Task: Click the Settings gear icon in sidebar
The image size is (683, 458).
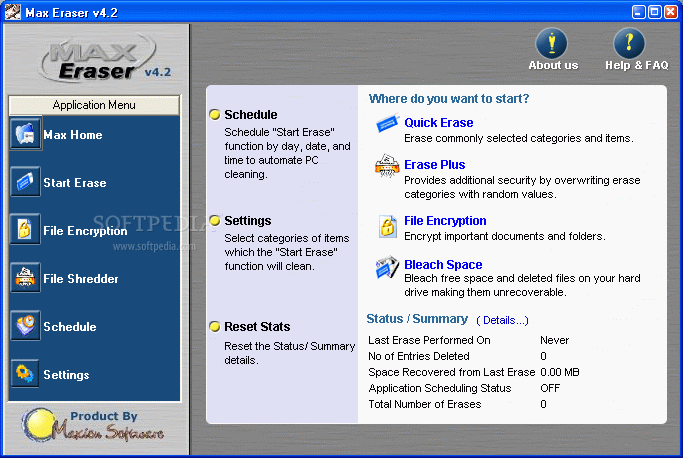Action: click(25, 373)
